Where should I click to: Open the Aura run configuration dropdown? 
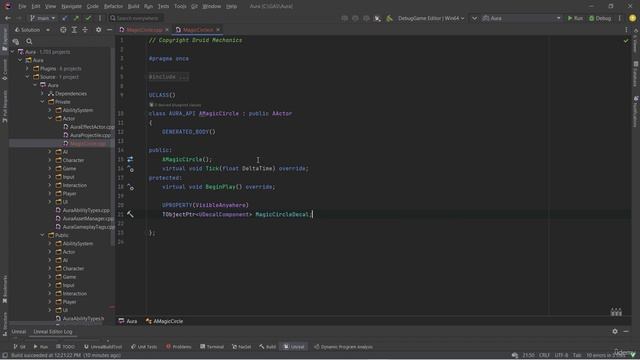521,18
